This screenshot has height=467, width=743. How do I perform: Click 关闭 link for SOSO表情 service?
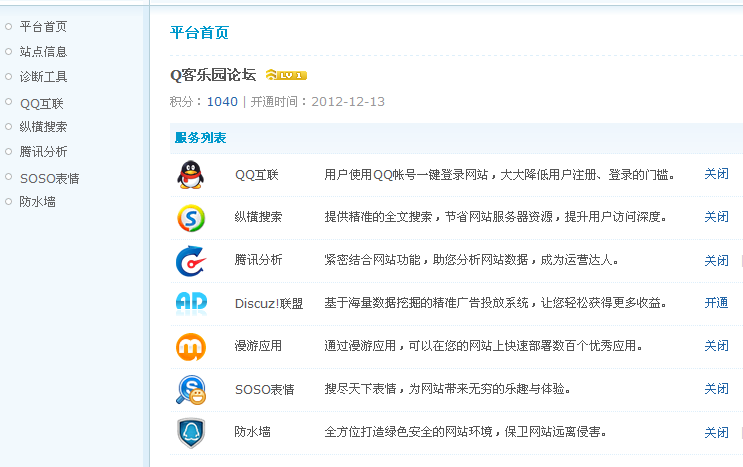click(x=716, y=389)
